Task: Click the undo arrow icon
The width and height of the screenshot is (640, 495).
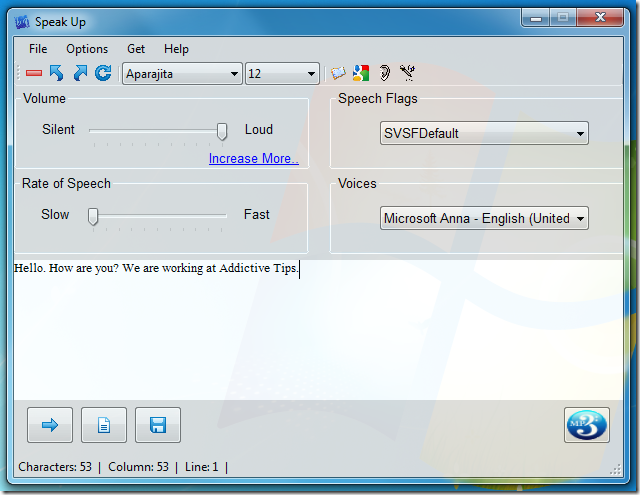Action: click(57, 73)
